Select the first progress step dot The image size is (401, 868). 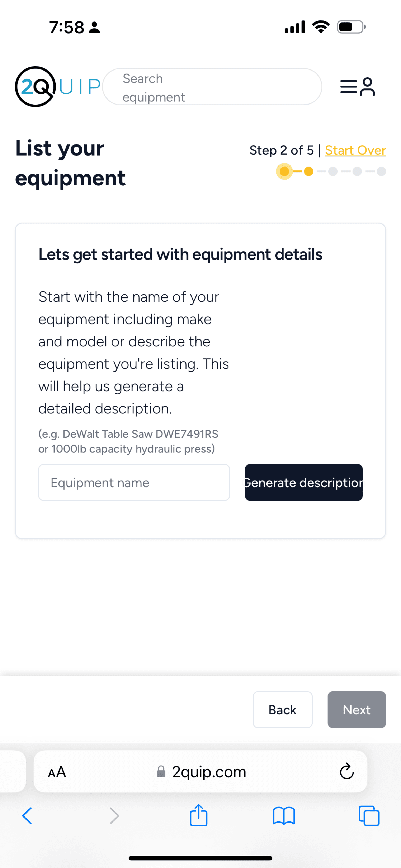coord(284,171)
